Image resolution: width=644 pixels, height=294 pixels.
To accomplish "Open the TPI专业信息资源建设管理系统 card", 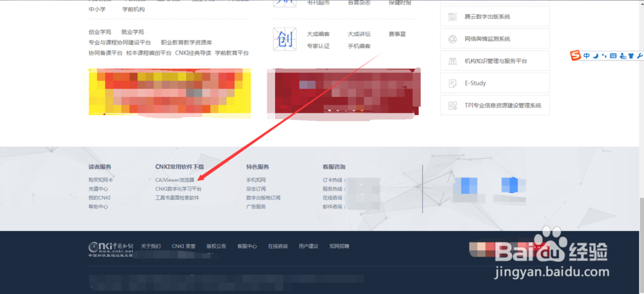I will [x=495, y=106].
